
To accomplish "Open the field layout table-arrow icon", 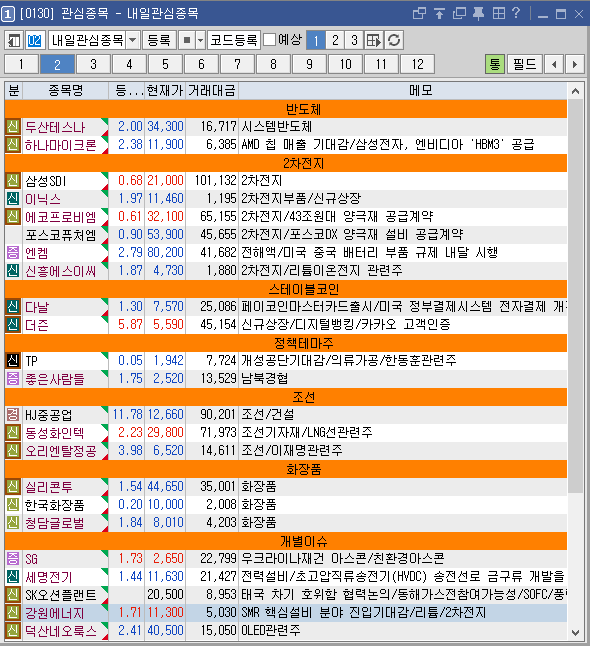I will (374, 40).
